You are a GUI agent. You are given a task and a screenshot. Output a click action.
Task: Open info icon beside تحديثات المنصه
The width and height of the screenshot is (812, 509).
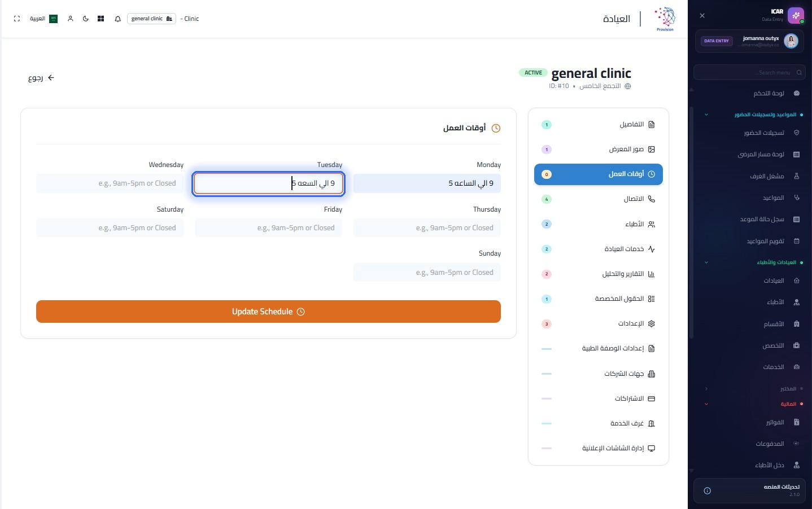(x=707, y=491)
